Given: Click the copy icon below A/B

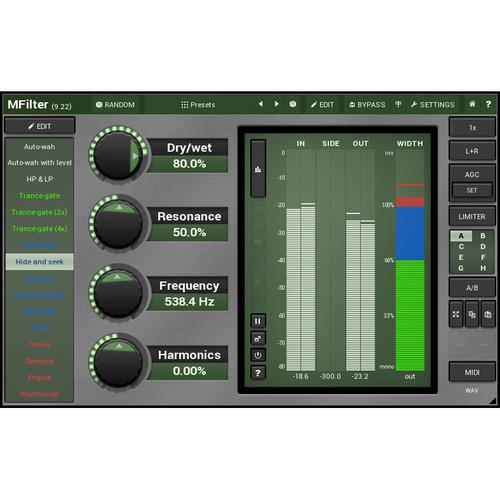Looking at the screenshot, I should [x=472, y=314].
